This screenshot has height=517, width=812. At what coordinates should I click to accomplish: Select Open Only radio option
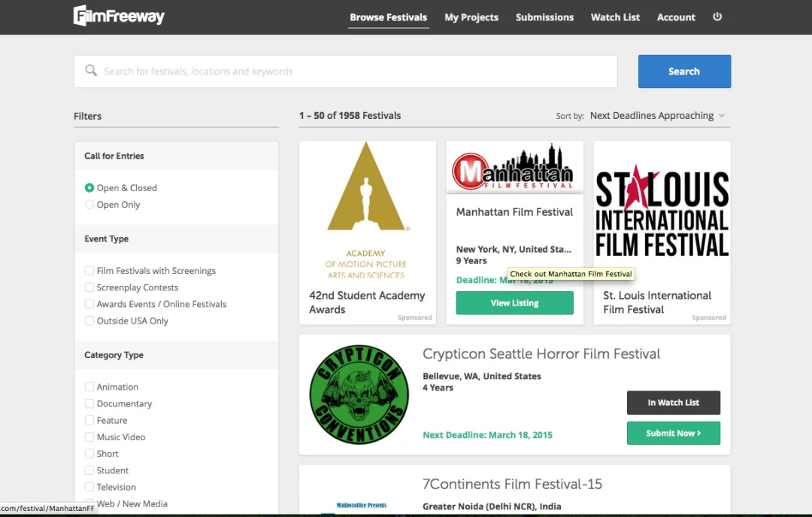coord(89,204)
